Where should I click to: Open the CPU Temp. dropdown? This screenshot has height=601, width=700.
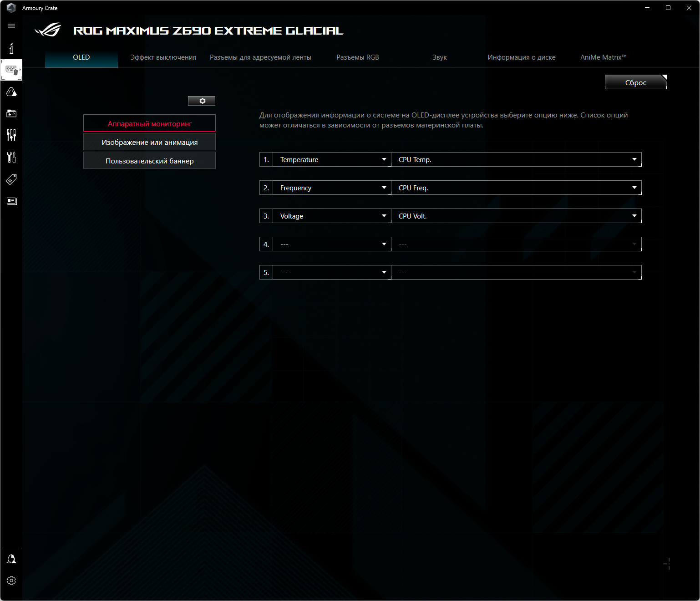(516, 159)
